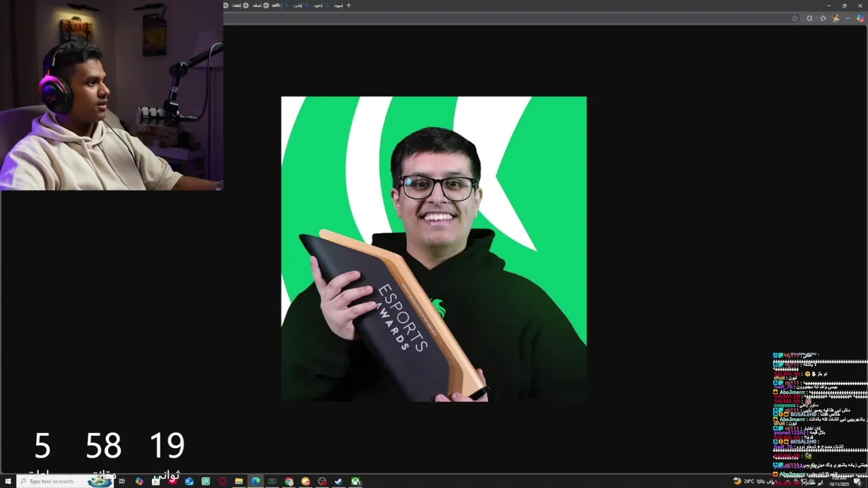Open the Xbox Game Bar taskbar icon
This screenshot has height=488, width=868.
272,481
